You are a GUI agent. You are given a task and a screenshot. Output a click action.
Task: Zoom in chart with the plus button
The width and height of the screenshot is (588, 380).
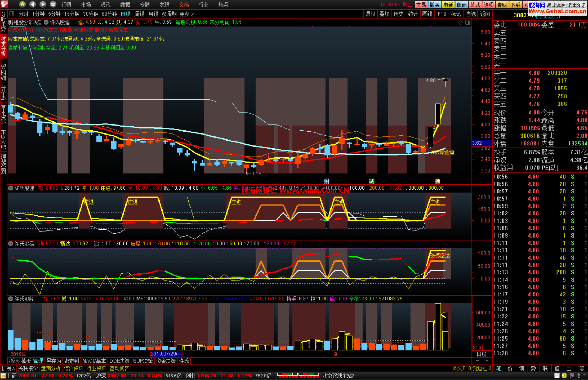tap(477, 361)
